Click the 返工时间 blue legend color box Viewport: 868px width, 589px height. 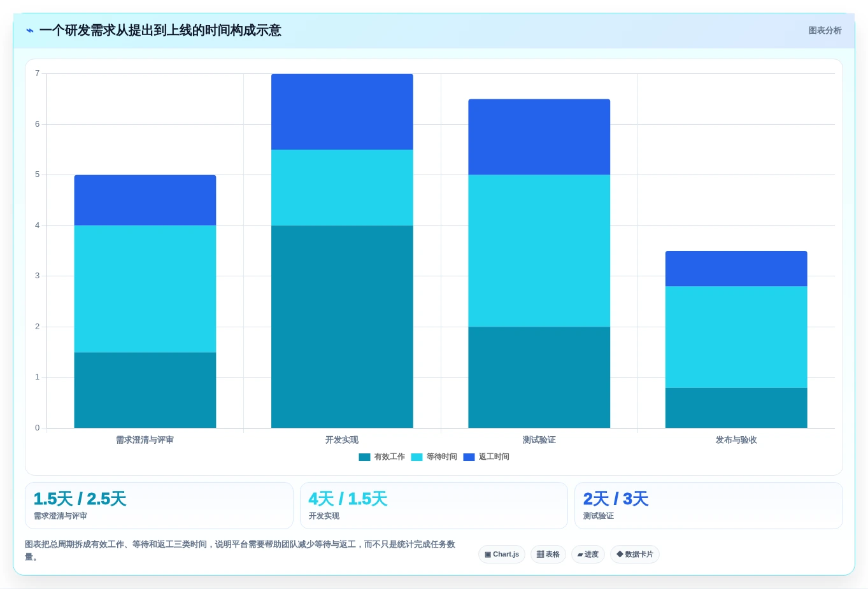click(469, 457)
